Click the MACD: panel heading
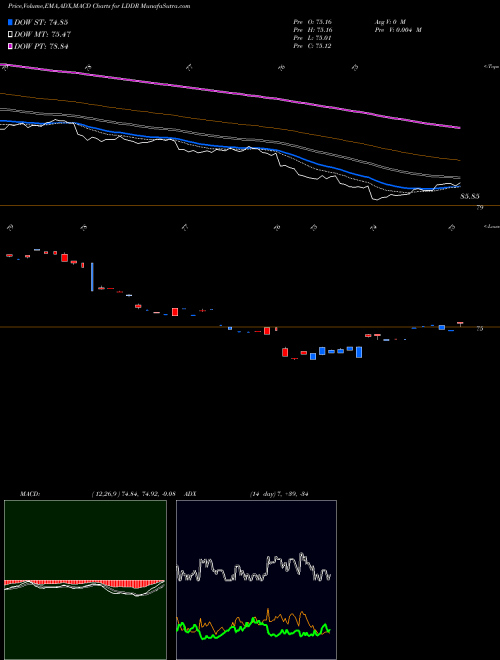 29,494
